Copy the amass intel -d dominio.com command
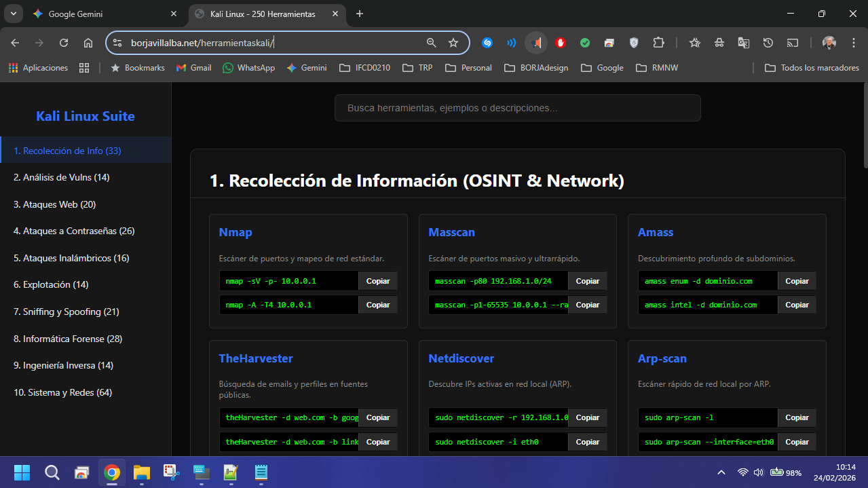This screenshot has height=488, width=868. (x=797, y=305)
